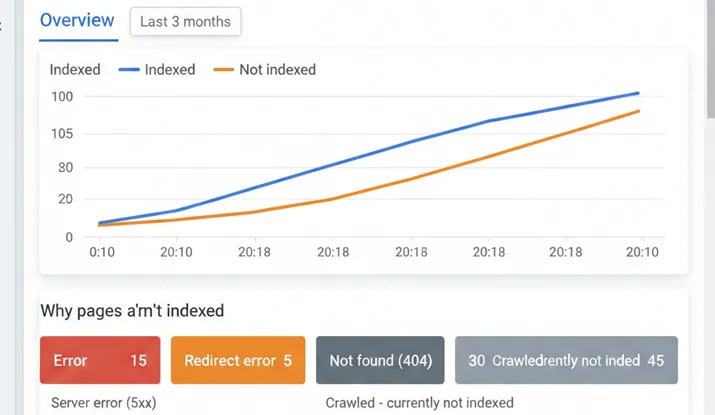715x415 pixels.
Task: Click the Indexed chart title above y-axis
Action: [x=74, y=70]
